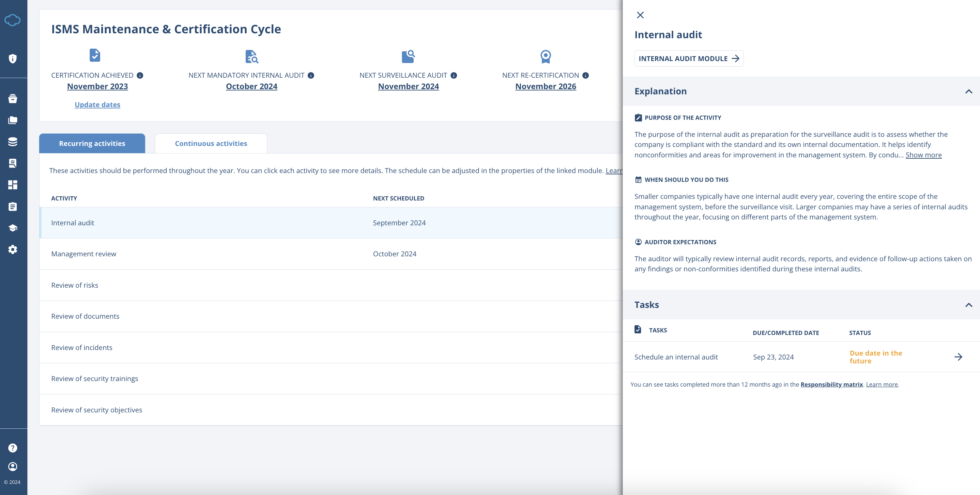The width and height of the screenshot is (980, 495).
Task: Click Show more in the purpose text
Action: [923, 154]
